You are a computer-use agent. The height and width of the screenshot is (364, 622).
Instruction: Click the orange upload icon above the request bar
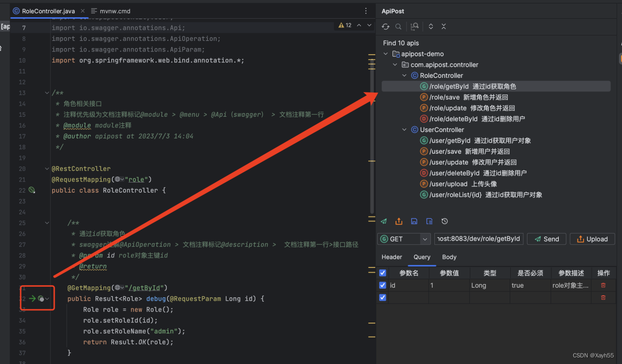[398, 221]
